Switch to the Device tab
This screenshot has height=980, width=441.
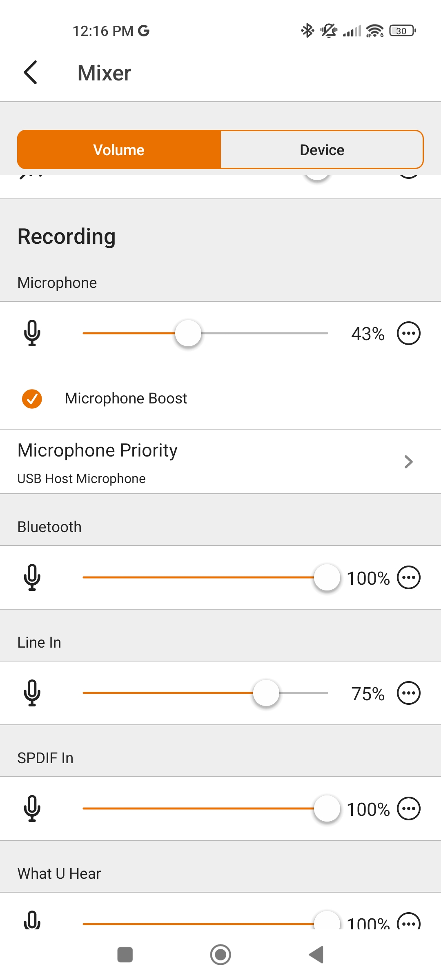tap(322, 150)
